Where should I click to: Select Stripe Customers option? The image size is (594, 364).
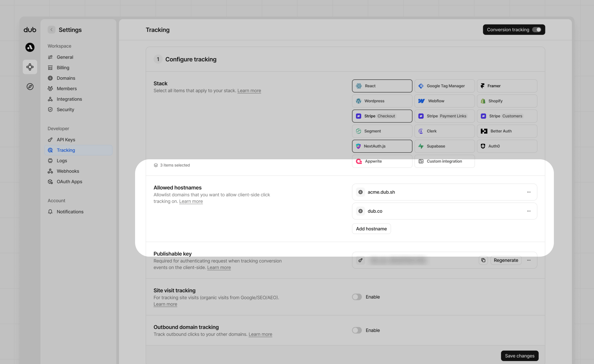[x=507, y=116]
